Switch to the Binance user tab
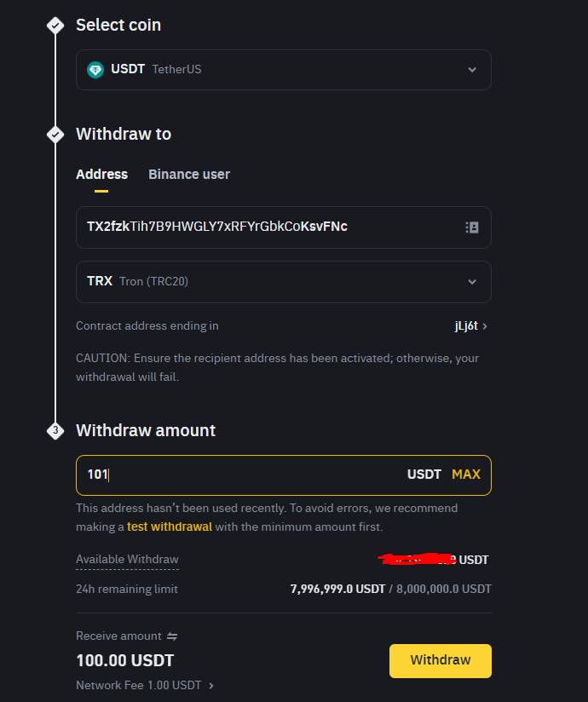 (189, 175)
